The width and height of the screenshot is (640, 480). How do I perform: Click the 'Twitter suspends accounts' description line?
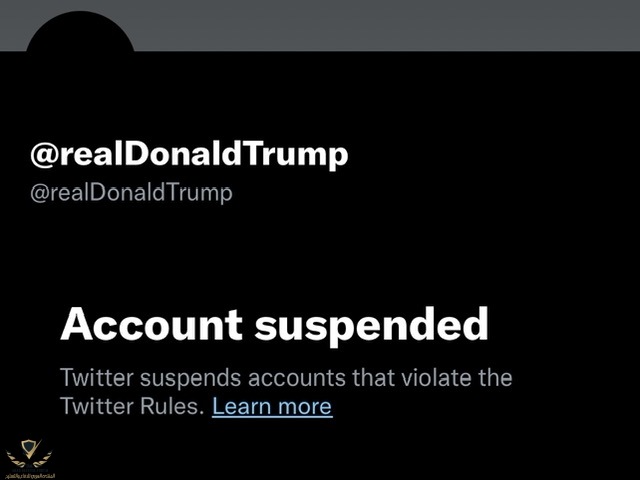[286, 378]
